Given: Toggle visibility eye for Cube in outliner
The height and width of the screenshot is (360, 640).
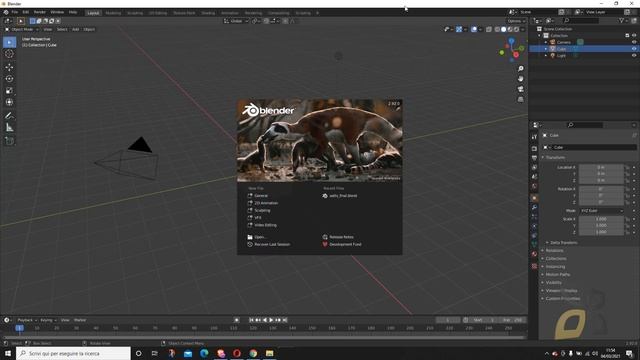Looking at the screenshot, I should (634, 49).
